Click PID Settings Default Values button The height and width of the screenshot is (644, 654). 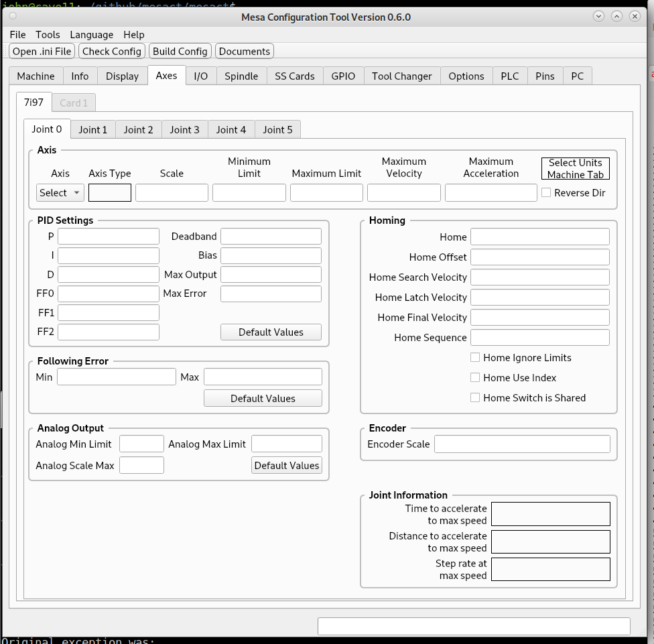271,332
